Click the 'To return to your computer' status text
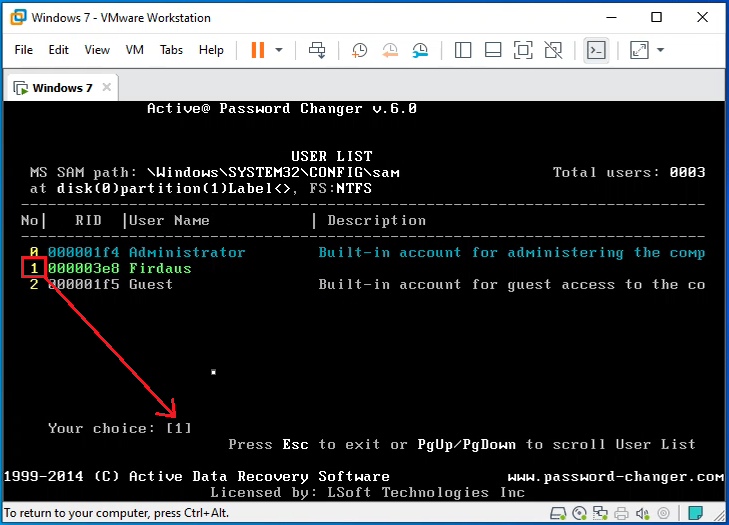This screenshot has width=729, height=525. pos(116,513)
